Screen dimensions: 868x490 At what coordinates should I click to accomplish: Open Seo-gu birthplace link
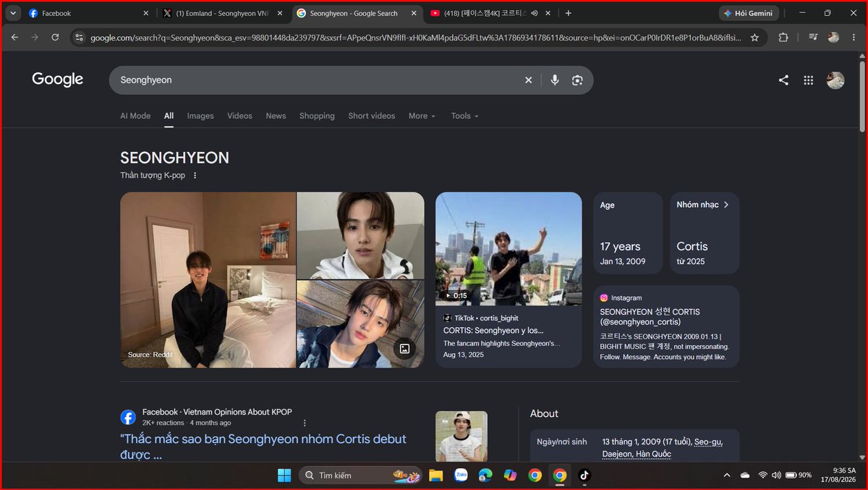click(x=708, y=442)
